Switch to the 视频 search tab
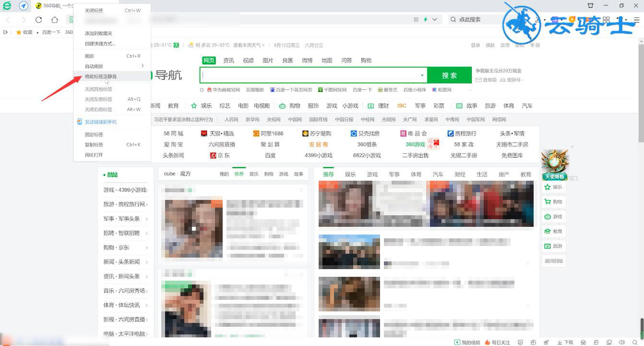 coord(248,61)
